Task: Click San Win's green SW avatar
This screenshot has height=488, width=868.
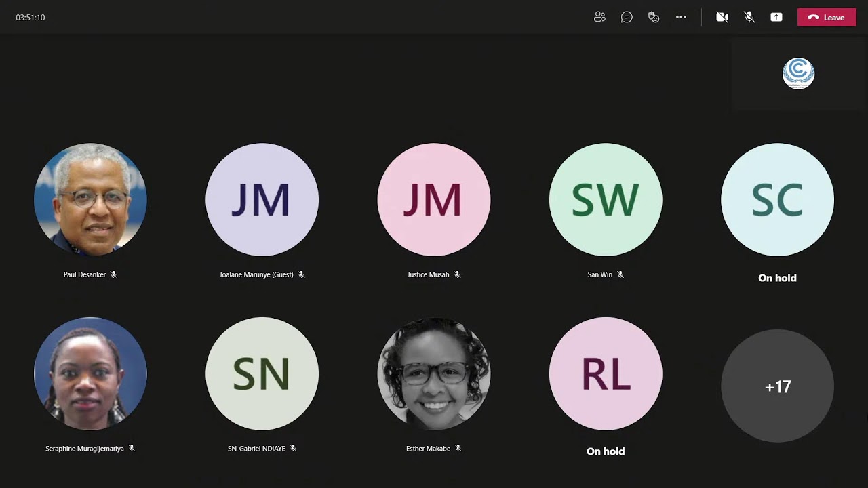Action: point(606,199)
